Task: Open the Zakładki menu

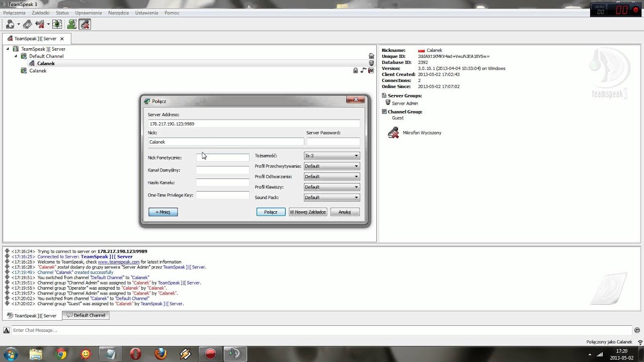Action: click(x=41, y=13)
